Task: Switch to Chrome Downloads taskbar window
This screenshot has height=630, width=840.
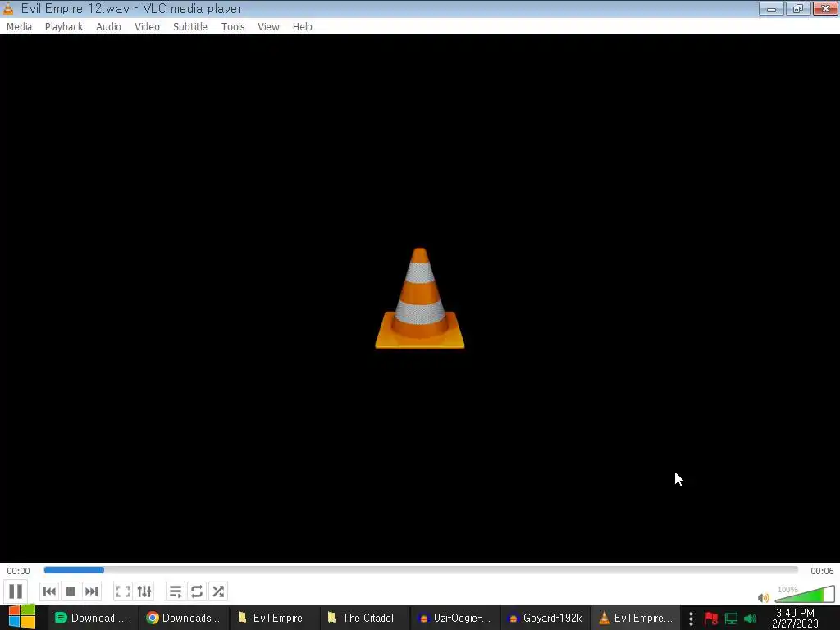Action: (184, 618)
